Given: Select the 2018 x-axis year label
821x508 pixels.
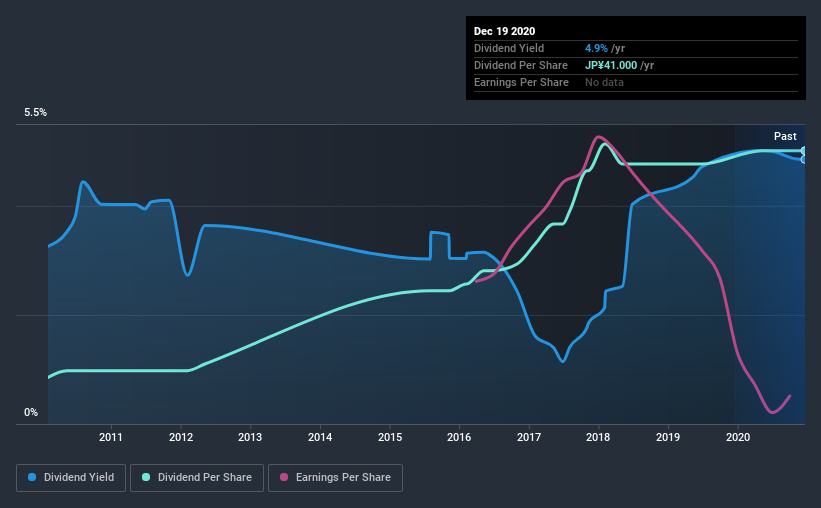Looking at the screenshot, I should click(x=598, y=437).
